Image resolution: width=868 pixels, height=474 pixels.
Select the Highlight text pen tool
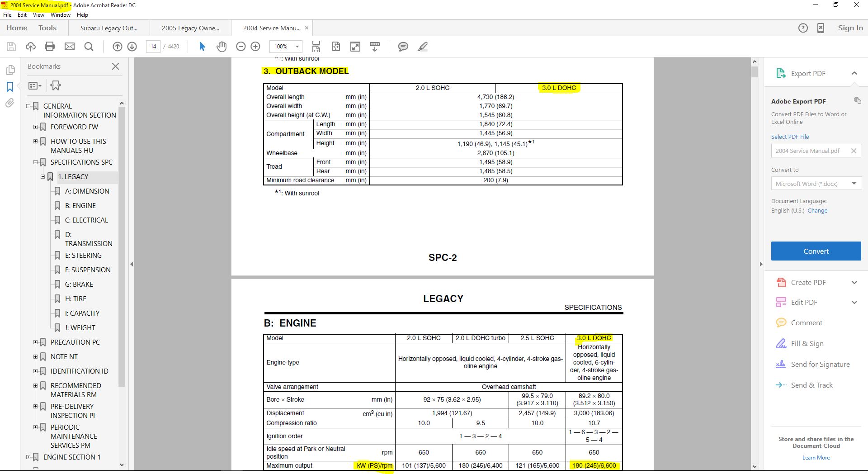[423, 46]
